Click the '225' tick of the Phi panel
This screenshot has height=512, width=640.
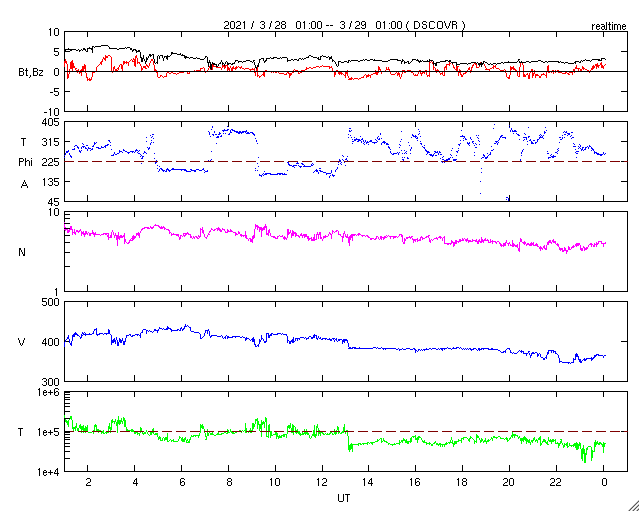click(53, 162)
